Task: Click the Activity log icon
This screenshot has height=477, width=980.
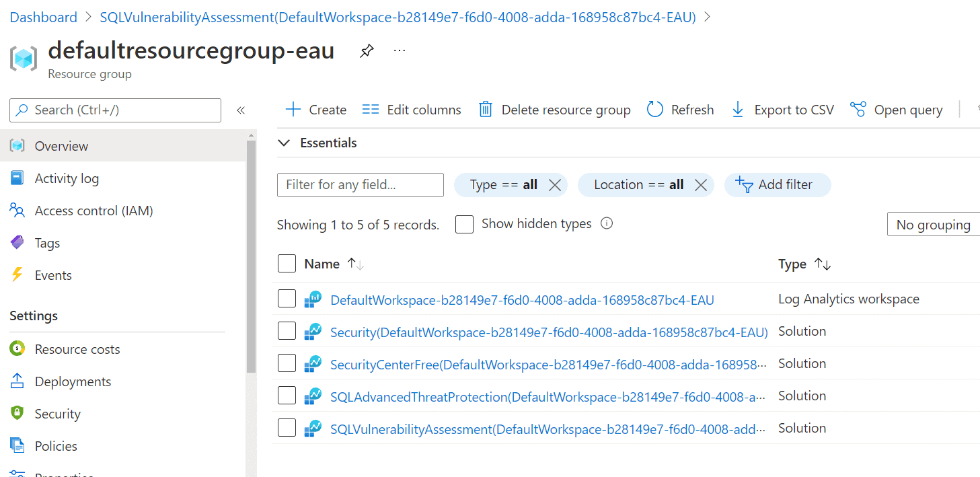Action: click(17, 178)
